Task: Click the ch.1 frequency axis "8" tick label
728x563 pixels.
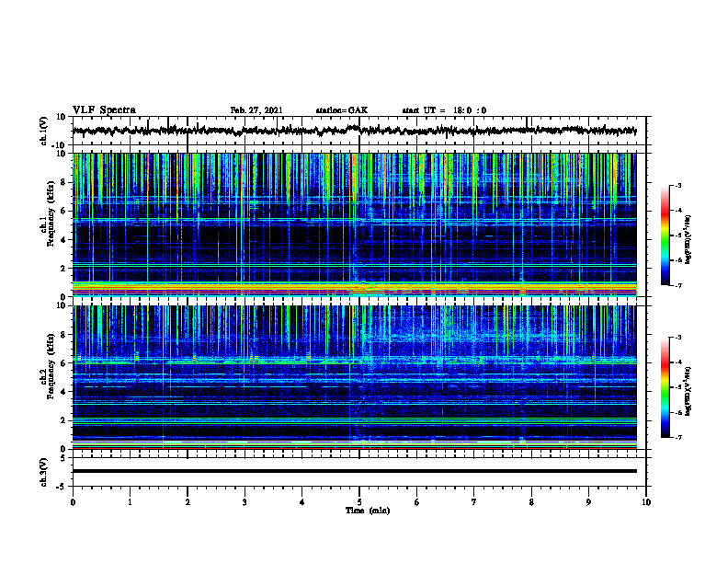Action: coord(63,182)
